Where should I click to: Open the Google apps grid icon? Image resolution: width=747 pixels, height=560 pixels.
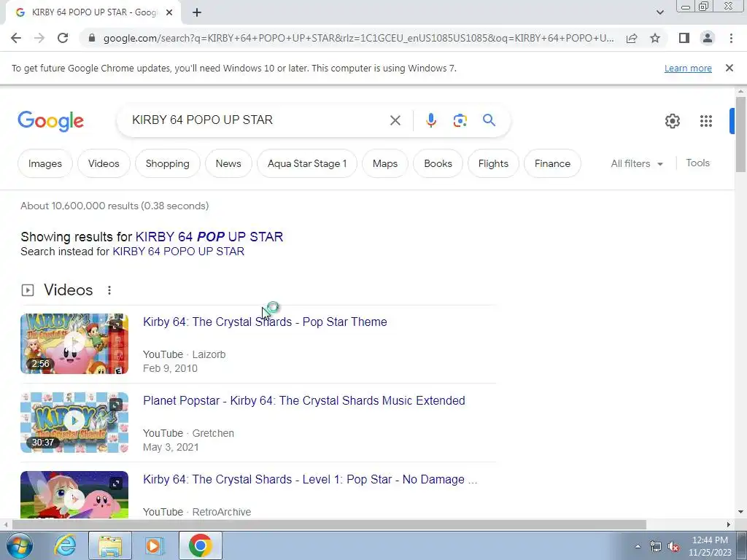(x=706, y=121)
